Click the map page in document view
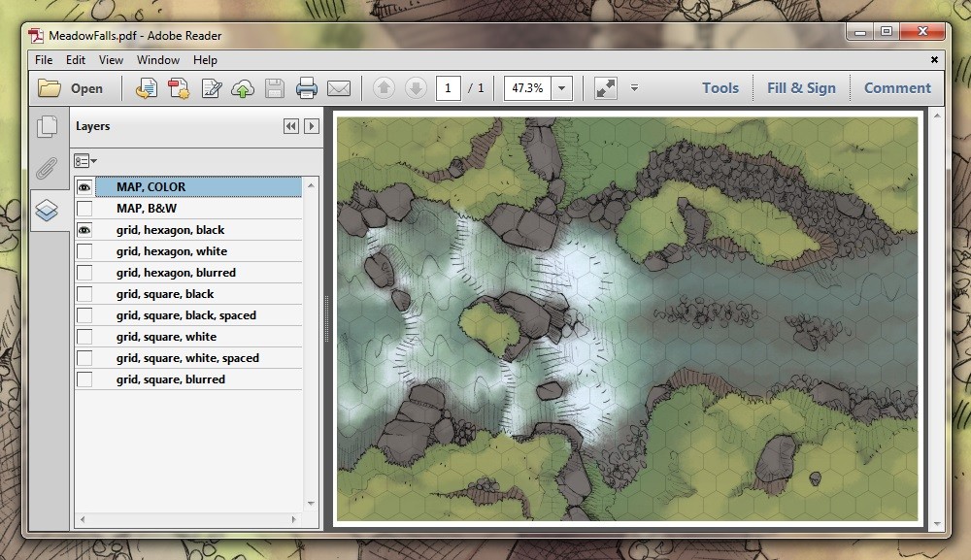Viewport: 971px width, 560px height. pyautogui.click(x=627, y=318)
